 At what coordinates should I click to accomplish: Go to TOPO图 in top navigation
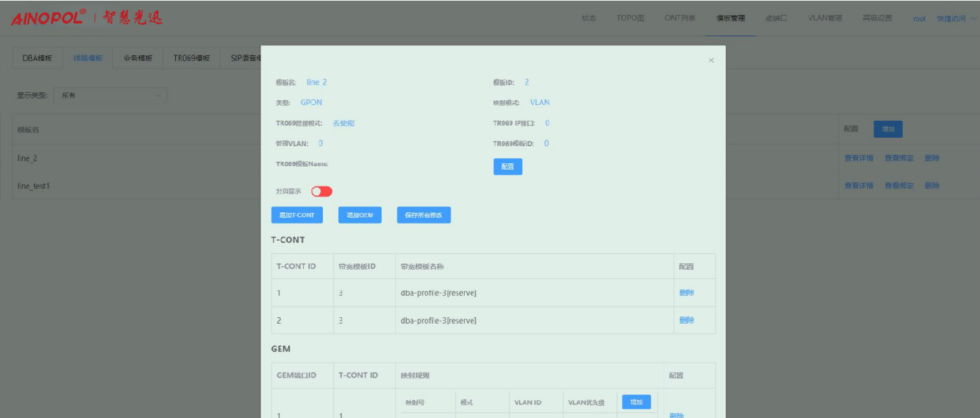[x=630, y=18]
